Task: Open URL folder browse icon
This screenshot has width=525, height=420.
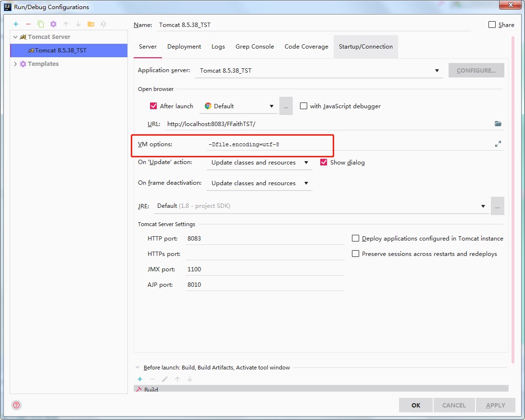Action: click(498, 124)
